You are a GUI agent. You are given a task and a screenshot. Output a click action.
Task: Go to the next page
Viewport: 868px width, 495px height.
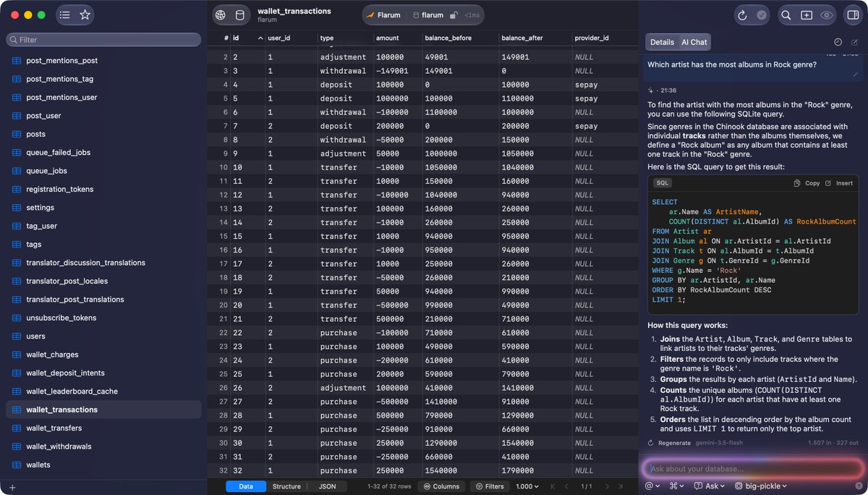[x=608, y=486]
